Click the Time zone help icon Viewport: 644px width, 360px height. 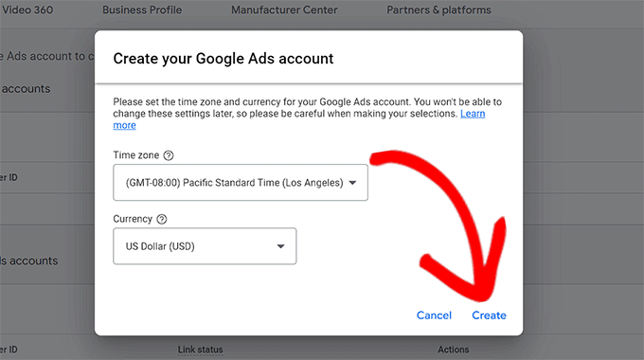(x=169, y=155)
